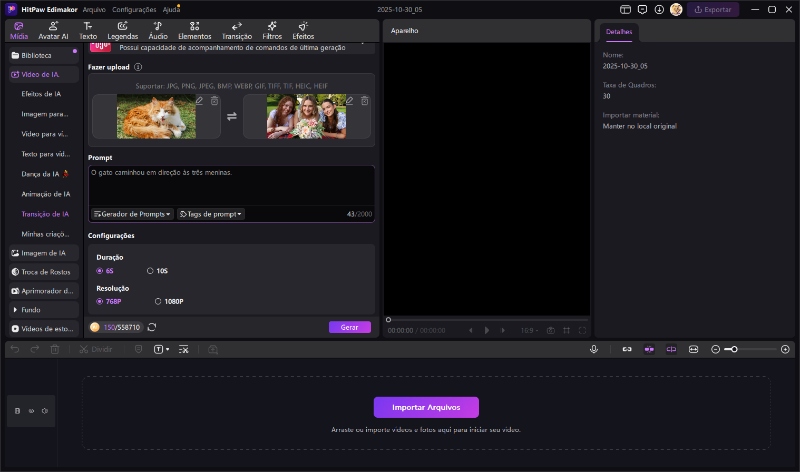Select 6S duration
800x472 pixels.
[x=105, y=271]
